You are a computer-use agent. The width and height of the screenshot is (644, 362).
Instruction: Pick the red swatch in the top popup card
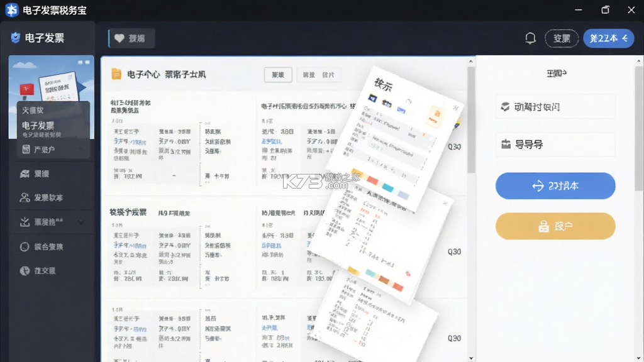[372, 180]
